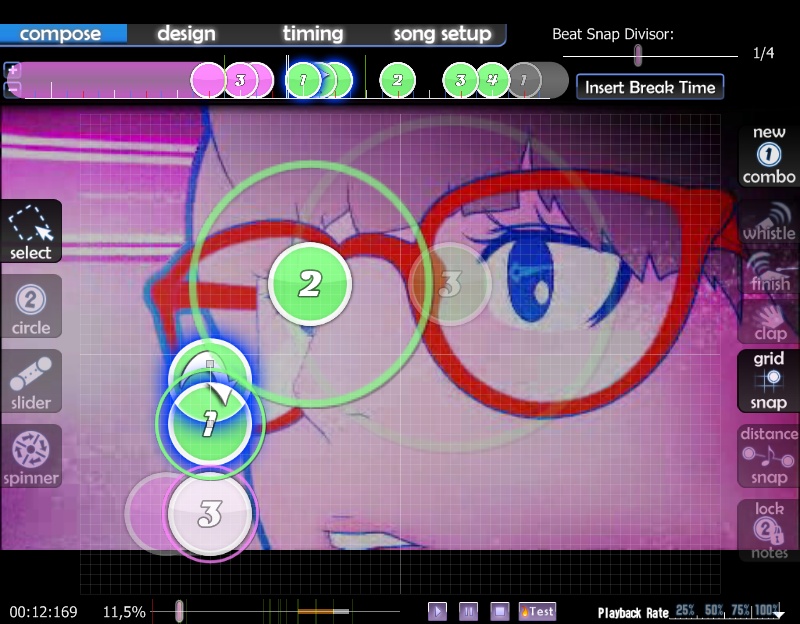Choose the circle placement tool
This screenshot has width=800, height=624.
coord(31,306)
